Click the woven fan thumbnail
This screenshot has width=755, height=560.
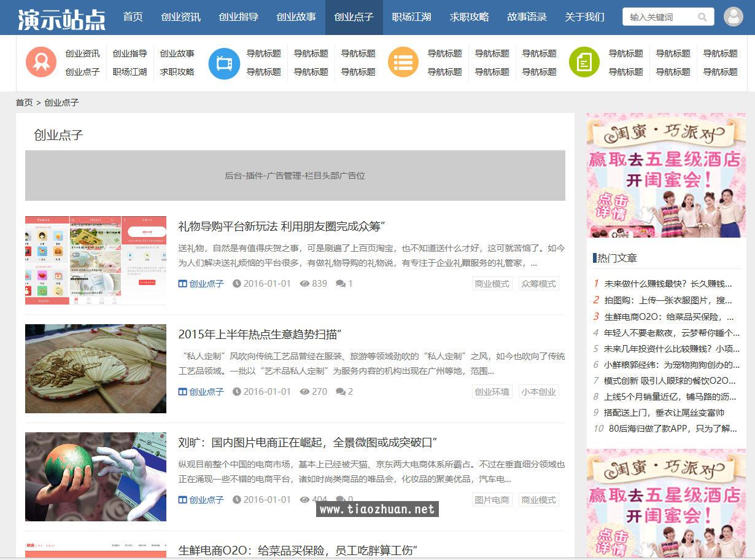(96, 368)
